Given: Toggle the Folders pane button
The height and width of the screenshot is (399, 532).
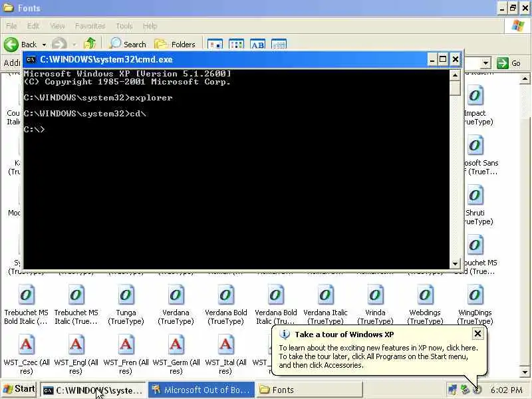Looking at the screenshot, I should pos(175,44).
